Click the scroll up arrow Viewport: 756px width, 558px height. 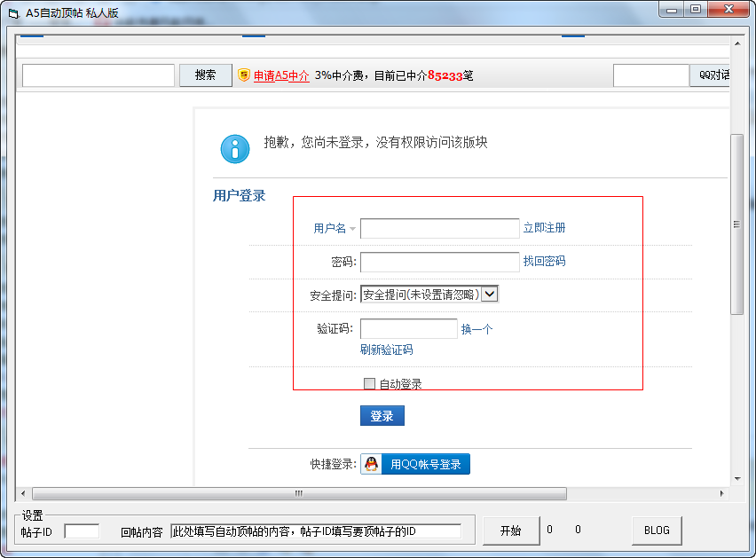pyautogui.click(x=737, y=43)
